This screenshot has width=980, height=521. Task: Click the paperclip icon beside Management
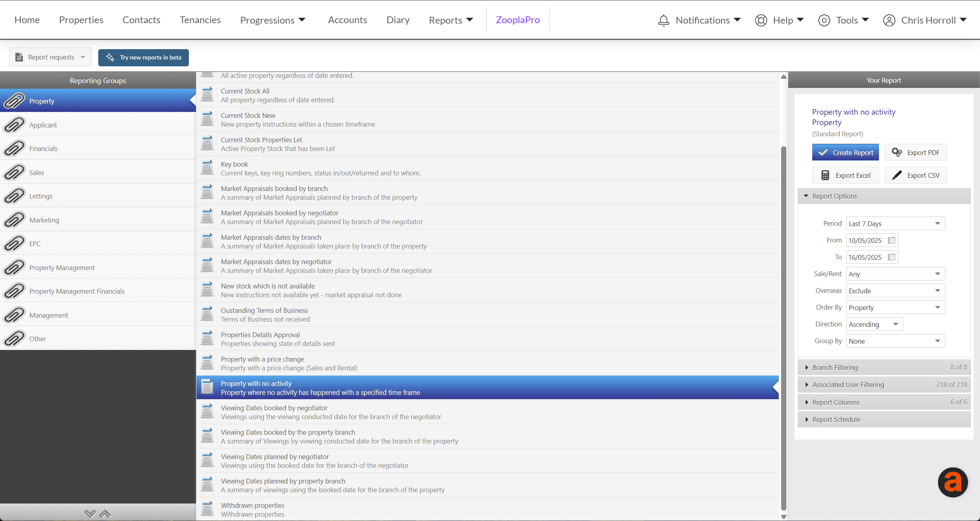pyautogui.click(x=14, y=315)
